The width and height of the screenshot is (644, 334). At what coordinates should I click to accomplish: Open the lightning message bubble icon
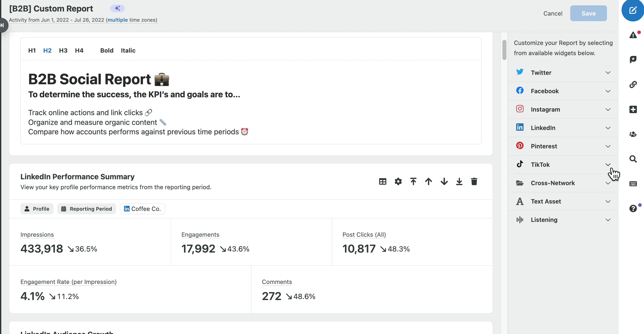point(633,59)
